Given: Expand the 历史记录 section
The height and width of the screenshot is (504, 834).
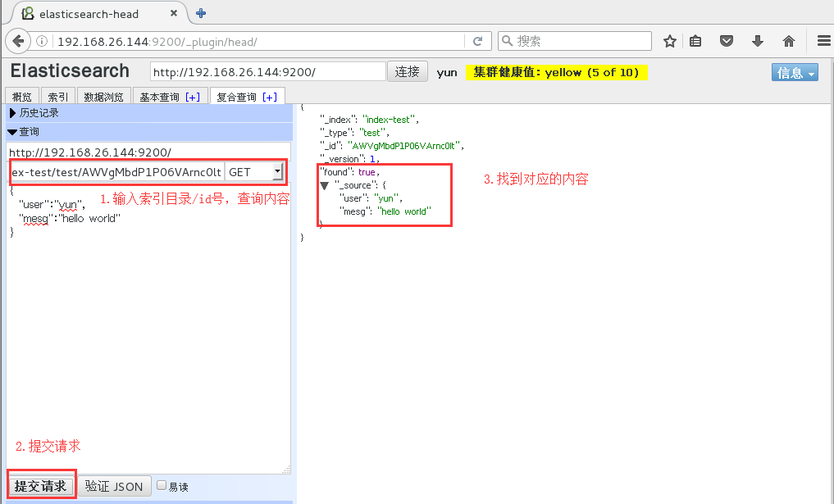Looking at the screenshot, I should point(37,113).
